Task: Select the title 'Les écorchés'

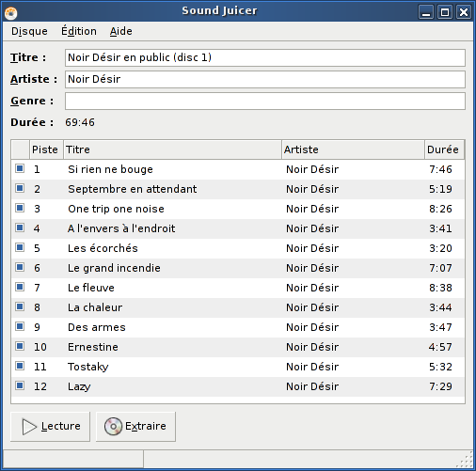Action: (x=103, y=248)
